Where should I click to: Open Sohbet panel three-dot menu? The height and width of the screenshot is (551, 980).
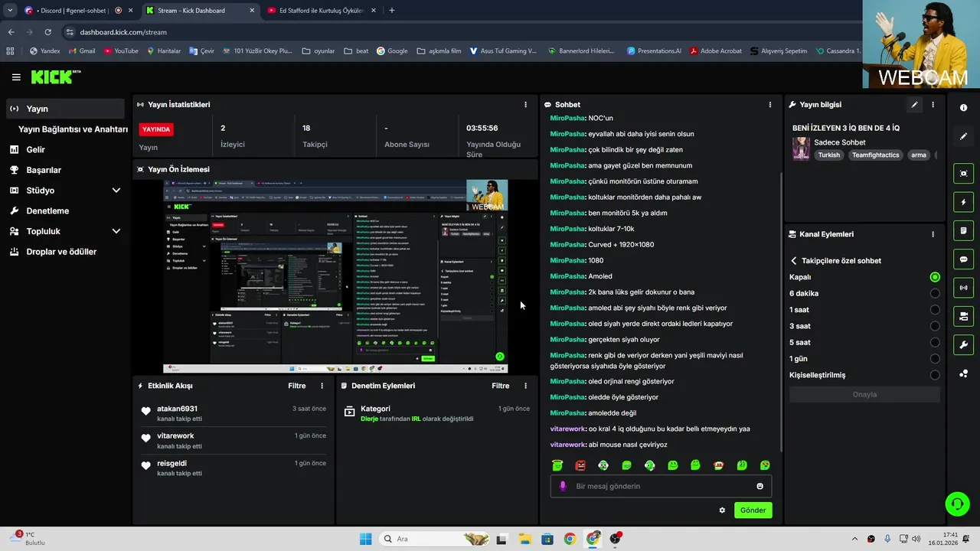tap(770, 105)
